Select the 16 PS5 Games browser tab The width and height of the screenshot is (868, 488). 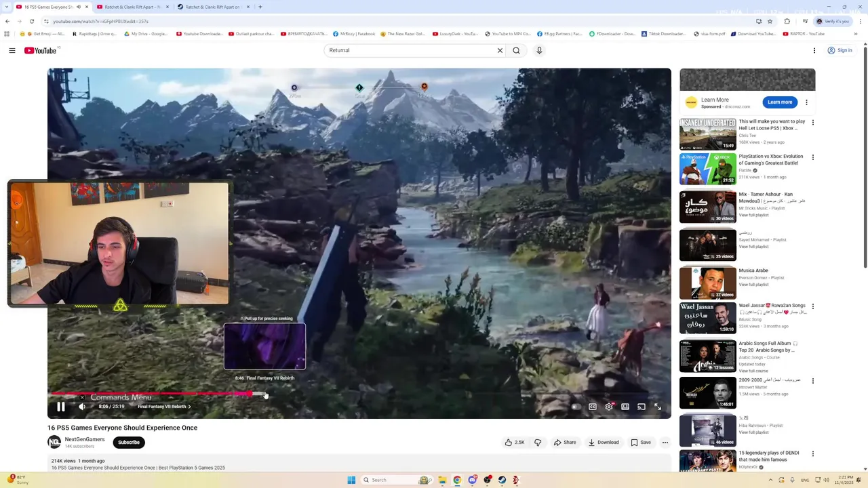click(52, 7)
